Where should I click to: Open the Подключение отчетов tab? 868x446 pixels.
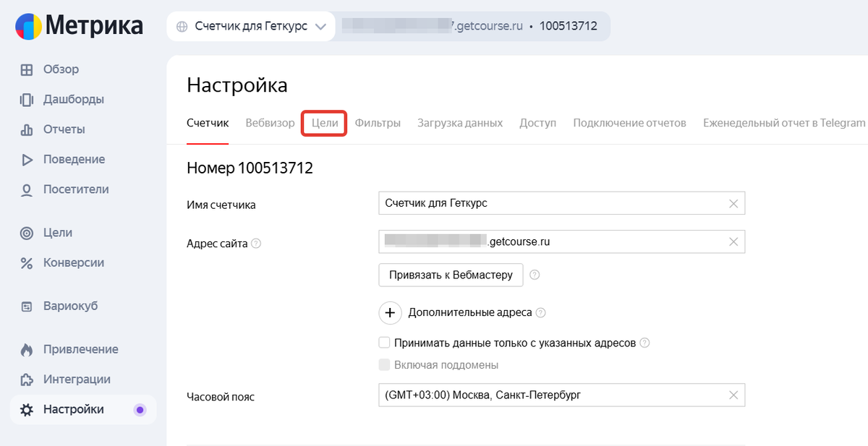(x=629, y=123)
